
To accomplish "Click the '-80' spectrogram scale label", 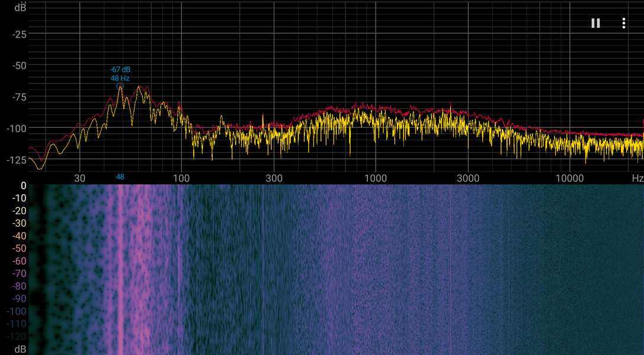I will (19, 286).
